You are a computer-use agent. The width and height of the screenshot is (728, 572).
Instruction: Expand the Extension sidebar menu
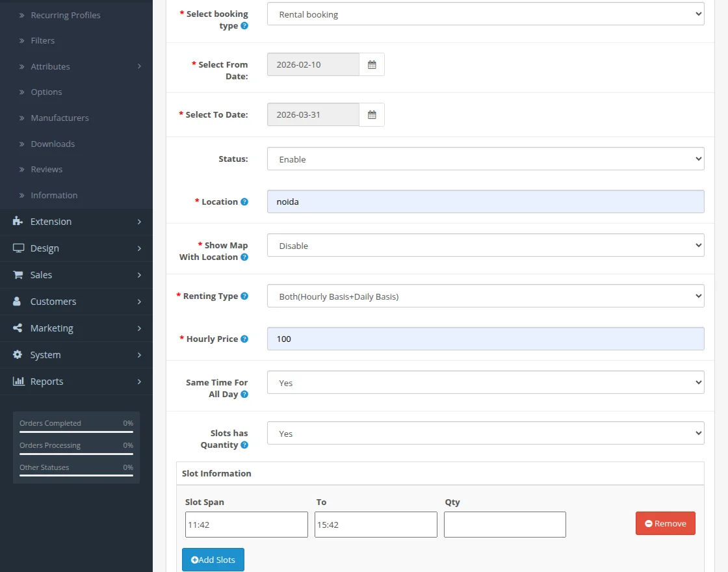pyautogui.click(x=76, y=222)
